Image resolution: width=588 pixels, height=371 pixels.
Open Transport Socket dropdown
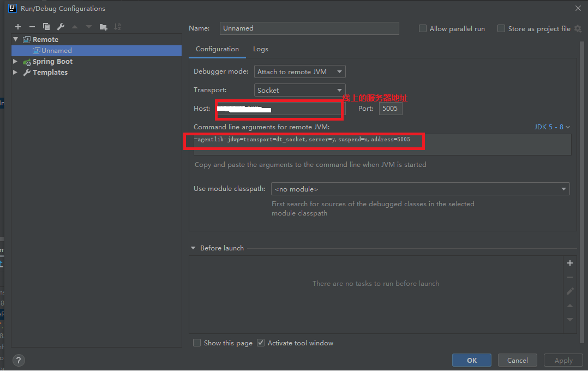click(x=299, y=90)
